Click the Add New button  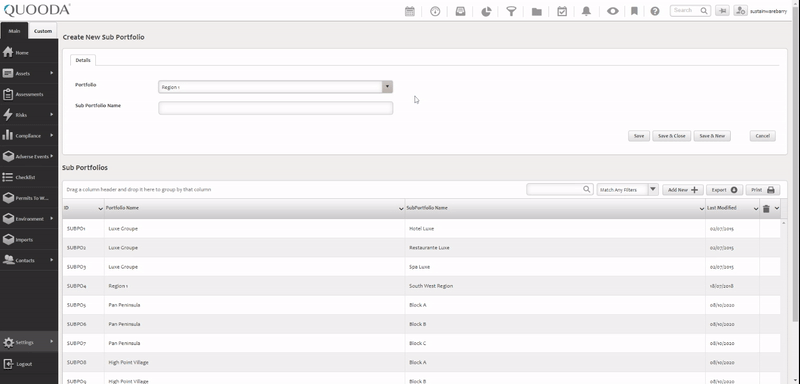(683, 190)
